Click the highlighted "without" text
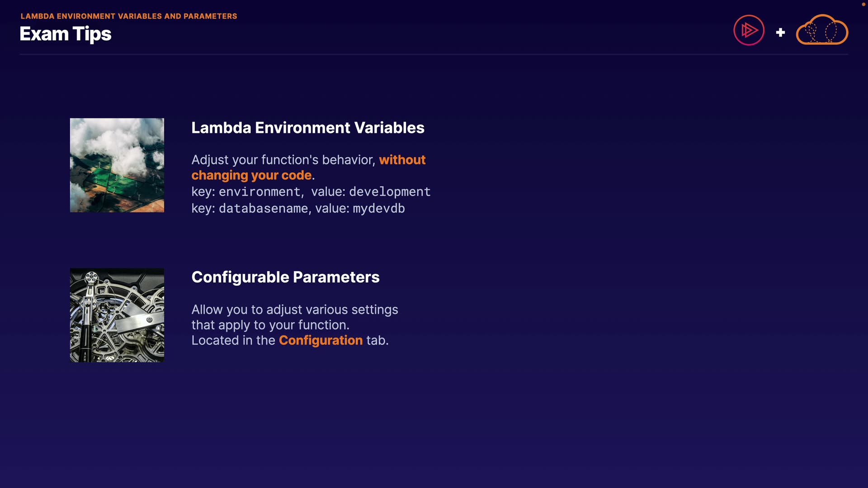Screen dimensions: 868x488 click(402, 160)
